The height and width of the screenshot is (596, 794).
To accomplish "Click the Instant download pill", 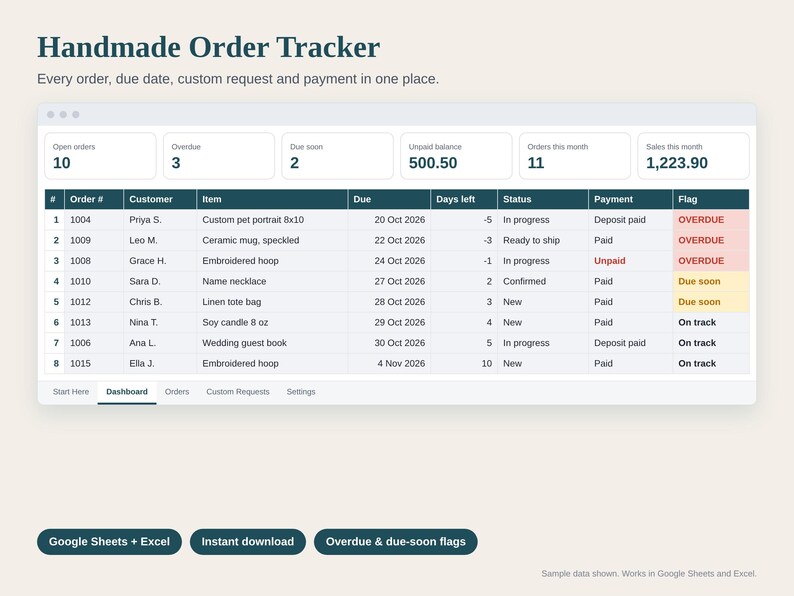I will (x=248, y=542).
